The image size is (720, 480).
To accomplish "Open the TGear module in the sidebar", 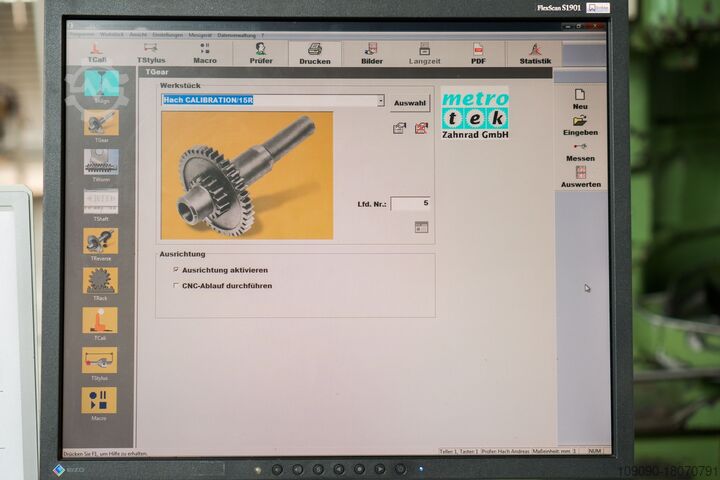I will tap(101, 123).
